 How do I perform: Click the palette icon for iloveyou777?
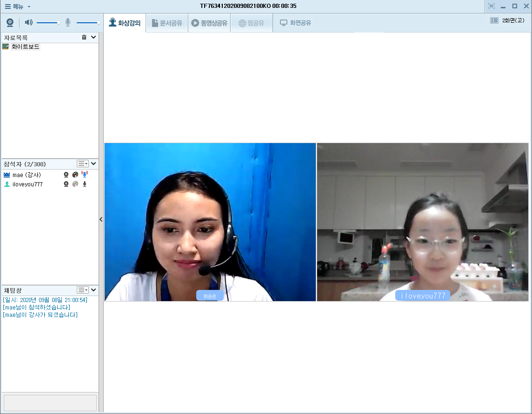click(75, 184)
